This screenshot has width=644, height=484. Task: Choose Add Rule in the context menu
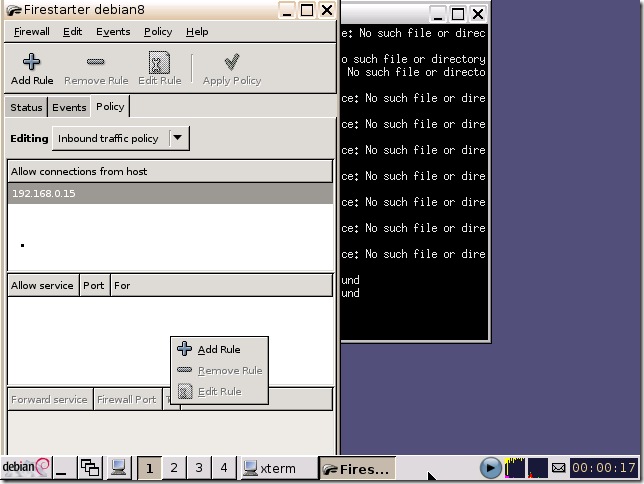tap(219, 349)
